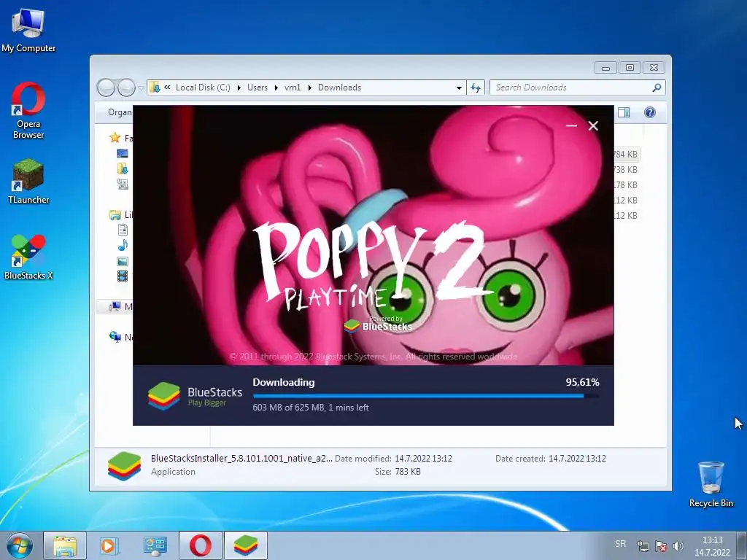This screenshot has width=747, height=560.
Task: Click the Date created value in details pane
Action: (x=577, y=459)
